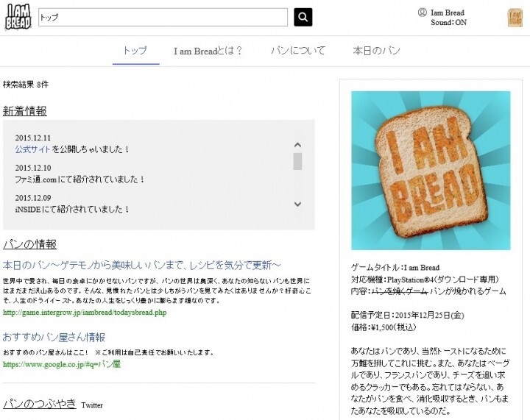This screenshot has height=420, width=530.
Task: Focus the search field containing トップ
Action: click(x=163, y=17)
